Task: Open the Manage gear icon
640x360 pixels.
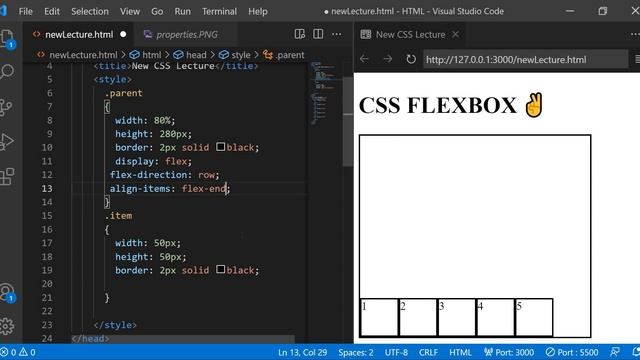Action: click(x=7, y=326)
